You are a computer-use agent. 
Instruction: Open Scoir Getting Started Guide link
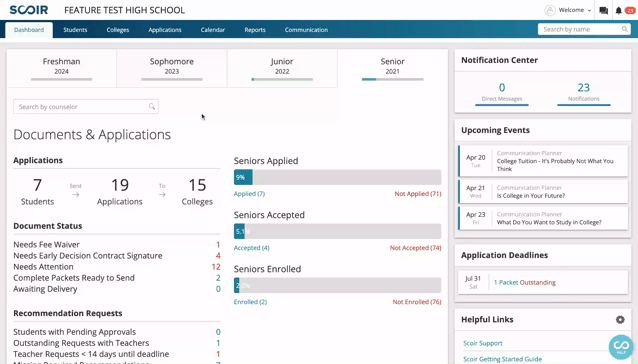[503, 359]
